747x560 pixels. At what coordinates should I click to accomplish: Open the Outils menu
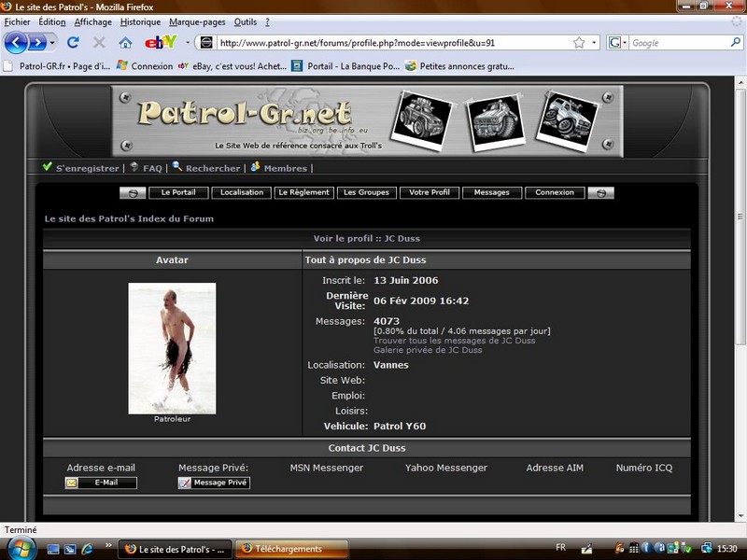[x=246, y=21]
